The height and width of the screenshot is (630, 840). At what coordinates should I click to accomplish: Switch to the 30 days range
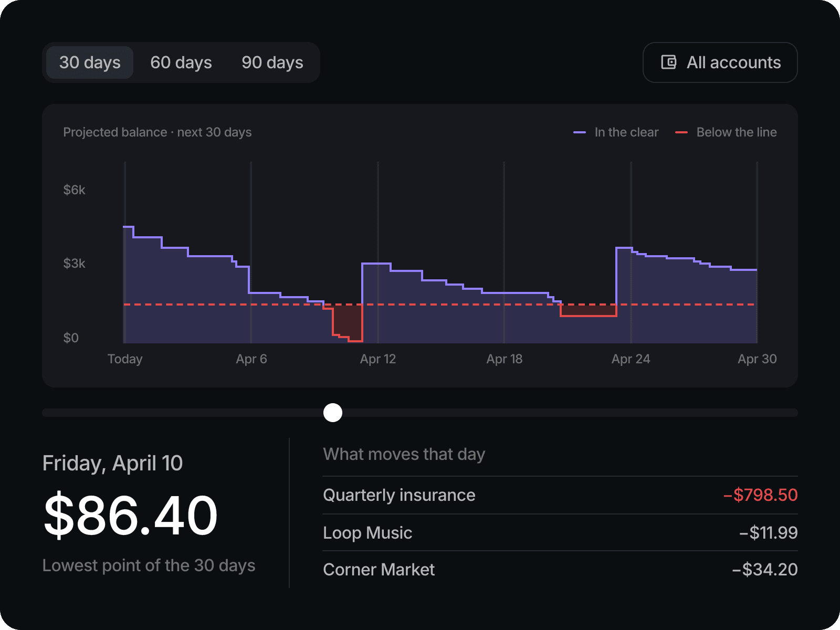point(90,62)
